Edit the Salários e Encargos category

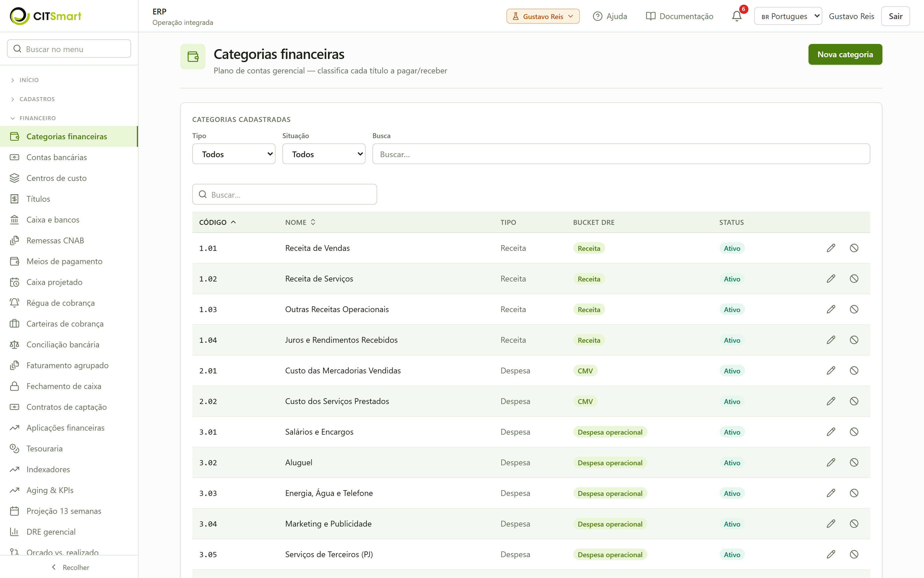click(x=831, y=431)
